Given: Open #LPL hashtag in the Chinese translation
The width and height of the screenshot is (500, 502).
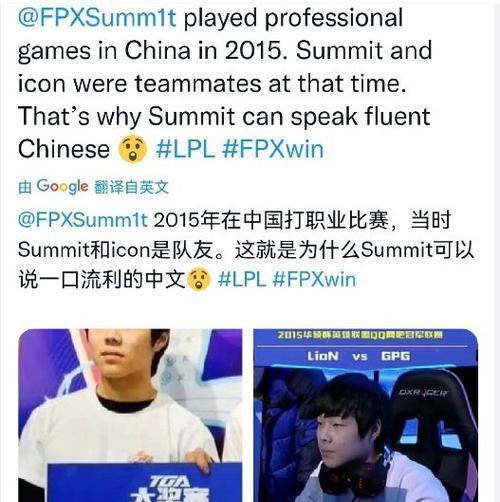Looking at the screenshot, I should coord(242,279).
